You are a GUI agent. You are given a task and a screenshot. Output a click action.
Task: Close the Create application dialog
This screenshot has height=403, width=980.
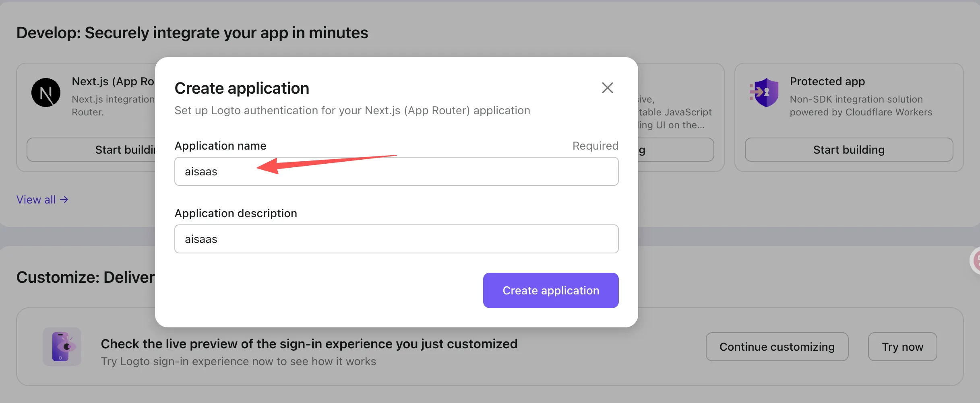607,88
